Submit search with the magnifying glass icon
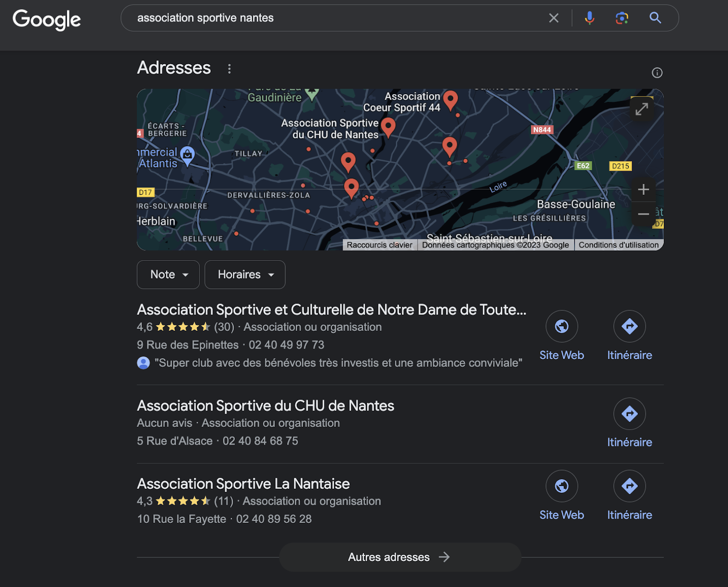This screenshot has width=728, height=587. (655, 18)
